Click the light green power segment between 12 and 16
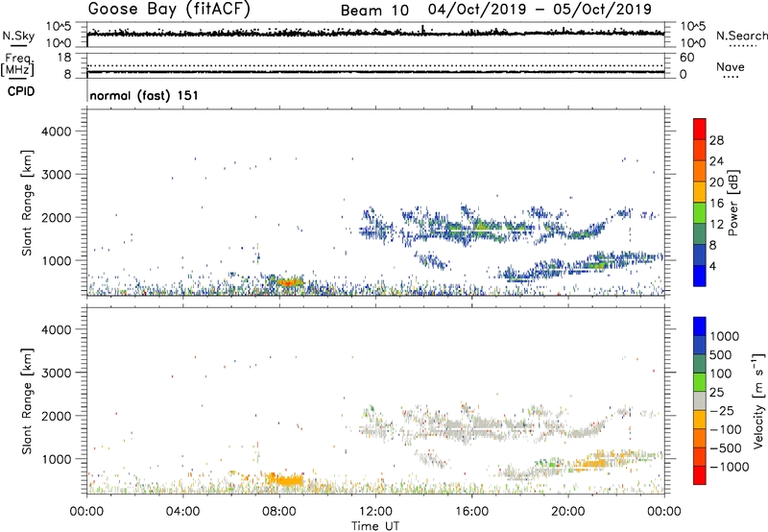The image size is (768, 532). [x=700, y=213]
